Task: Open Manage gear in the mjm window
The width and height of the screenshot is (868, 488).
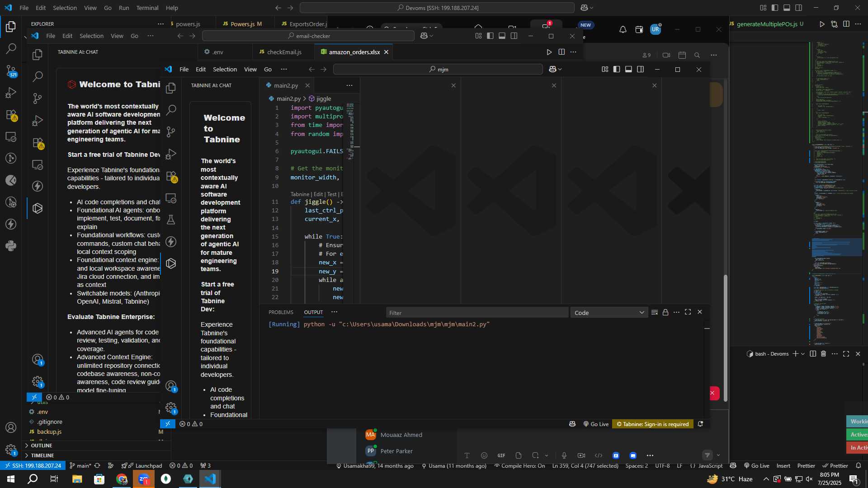Action: tap(171, 408)
